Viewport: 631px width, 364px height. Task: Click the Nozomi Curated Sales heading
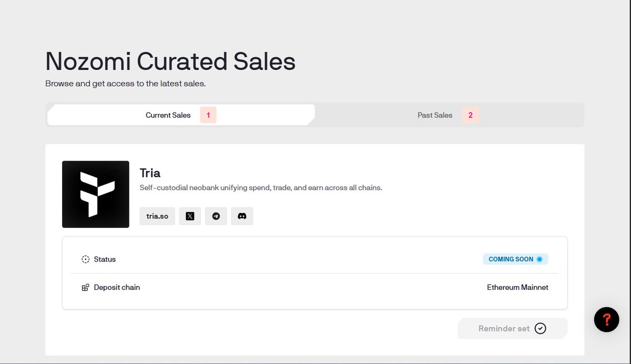click(x=170, y=61)
